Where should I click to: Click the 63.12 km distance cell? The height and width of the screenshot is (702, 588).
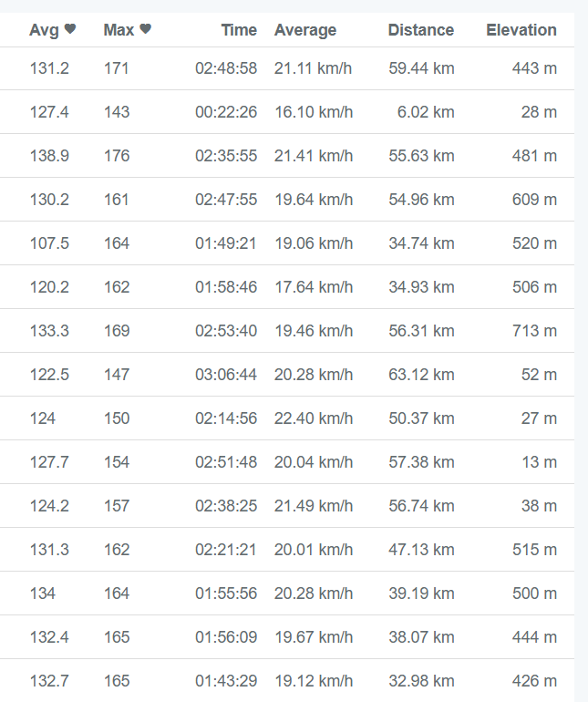(421, 375)
